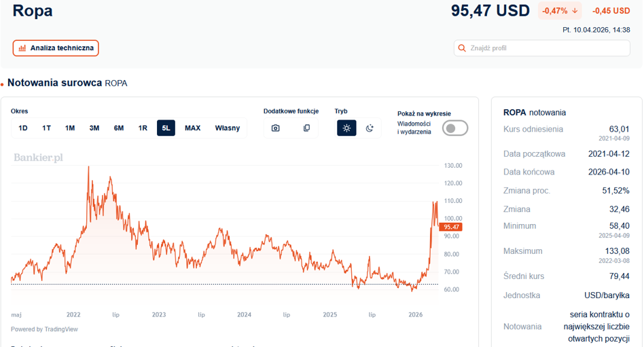Click the search magnifier icon
This screenshot has height=347, width=644.
pos(462,48)
